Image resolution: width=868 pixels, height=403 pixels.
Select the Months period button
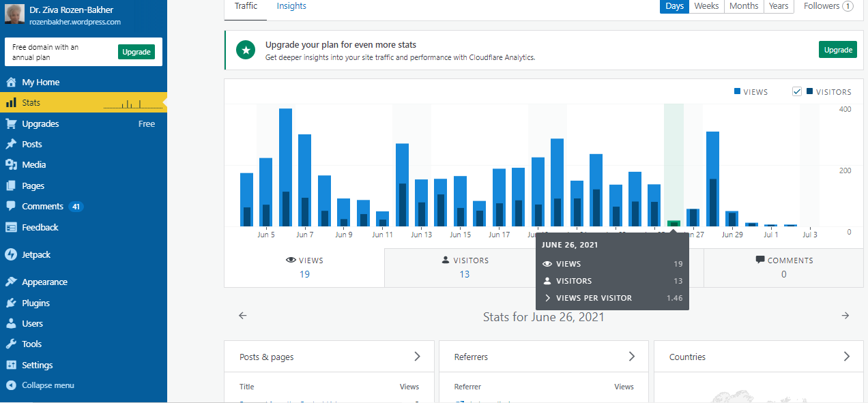pyautogui.click(x=744, y=6)
